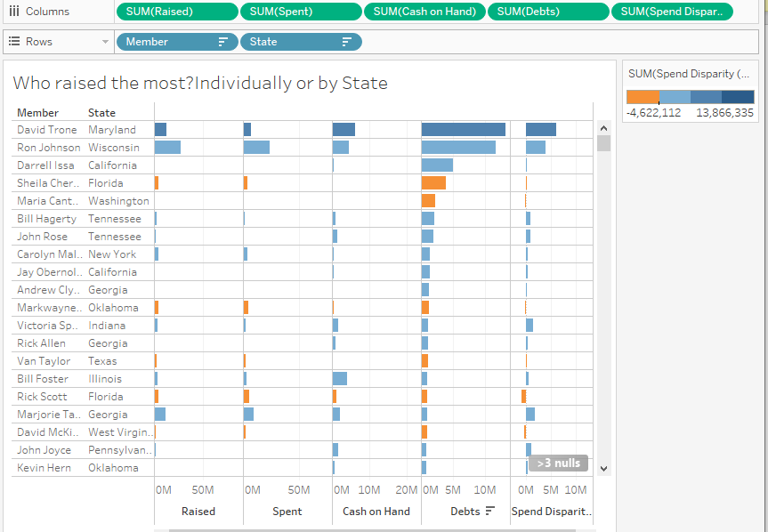Click the SUM(Debts) pill
The width and height of the screenshot is (768, 532).
pyautogui.click(x=547, y=12)
